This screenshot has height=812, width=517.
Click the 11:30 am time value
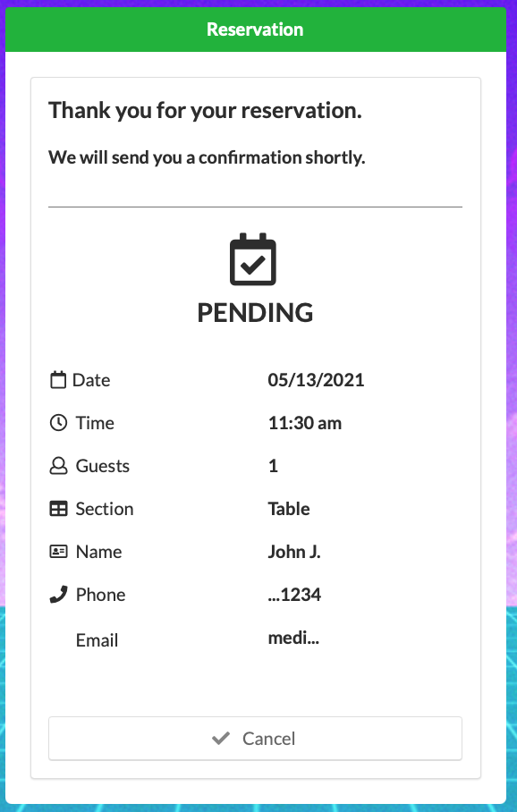305,423
